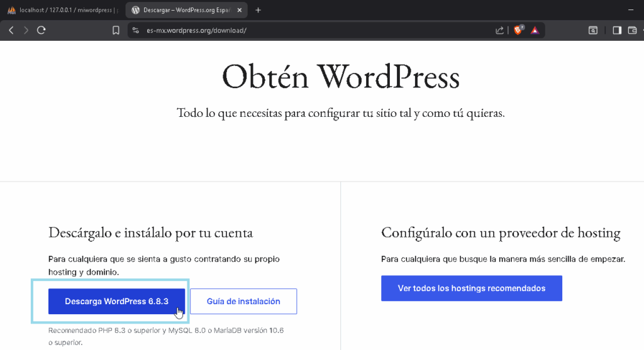Click the share page icon

tap(499, 30)
